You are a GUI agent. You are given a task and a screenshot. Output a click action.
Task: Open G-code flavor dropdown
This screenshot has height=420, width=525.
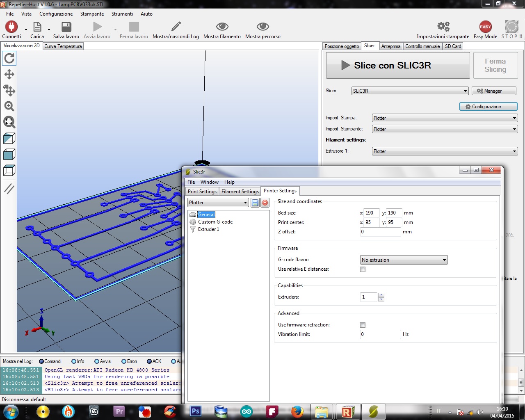pyautogui.click(x=404, y=260)
